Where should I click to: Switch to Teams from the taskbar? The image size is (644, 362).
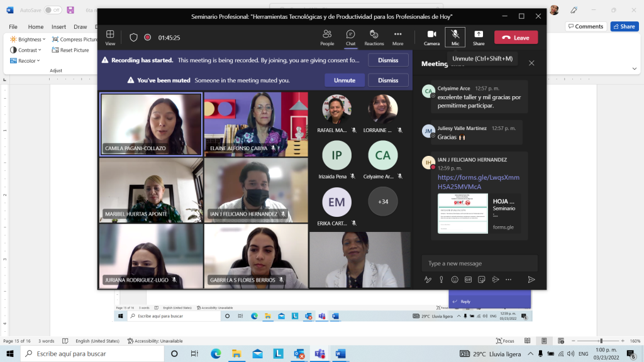[320, 353]
